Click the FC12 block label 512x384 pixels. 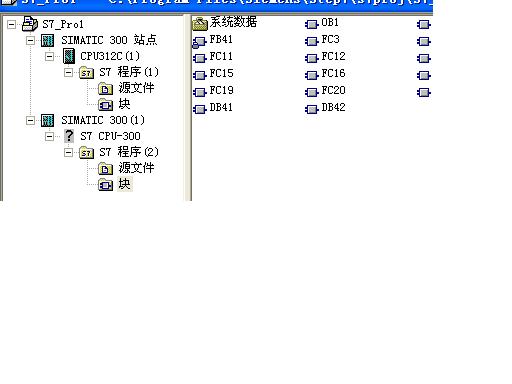click(x=333, y=57)
